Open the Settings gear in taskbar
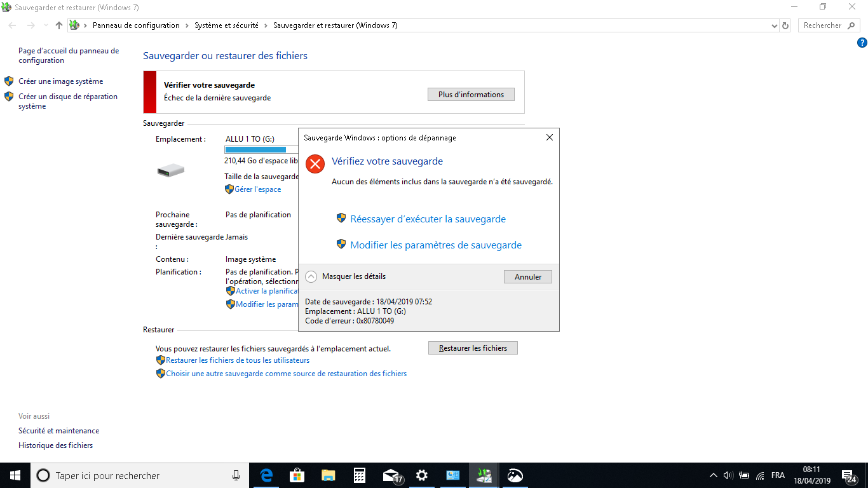This screenshot has width=868, height=488. click(x=421, y=475)
